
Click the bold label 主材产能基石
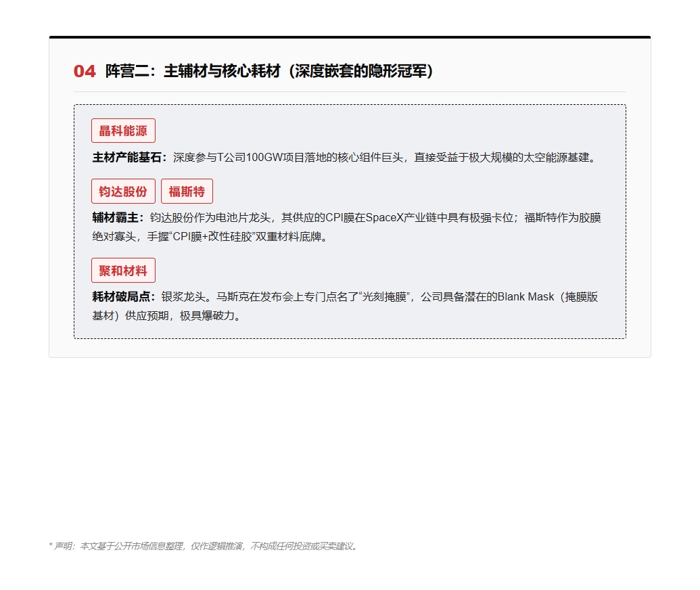pos(129,157)
